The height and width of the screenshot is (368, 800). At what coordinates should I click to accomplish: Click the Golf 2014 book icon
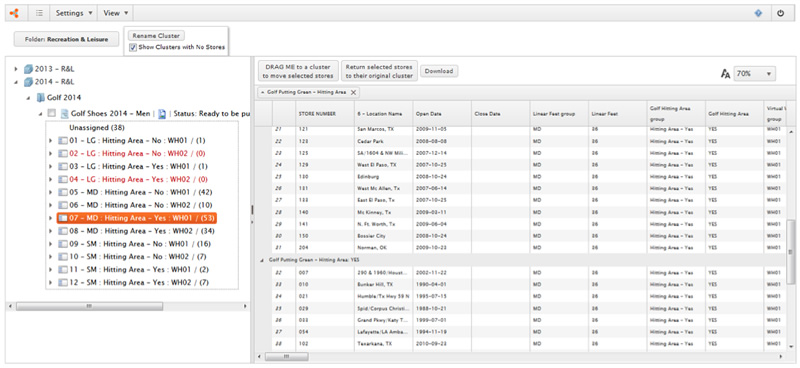point(41,97)
